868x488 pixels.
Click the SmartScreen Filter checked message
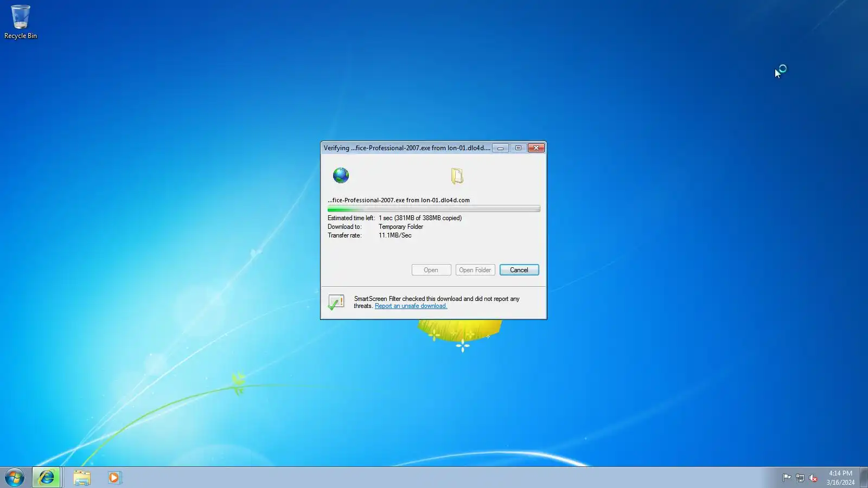tap(437, 302)
